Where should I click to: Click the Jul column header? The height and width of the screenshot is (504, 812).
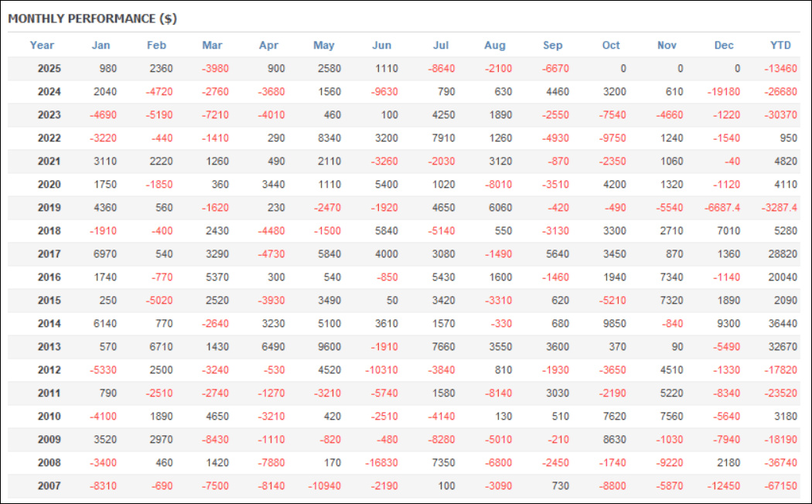(441, 45)
